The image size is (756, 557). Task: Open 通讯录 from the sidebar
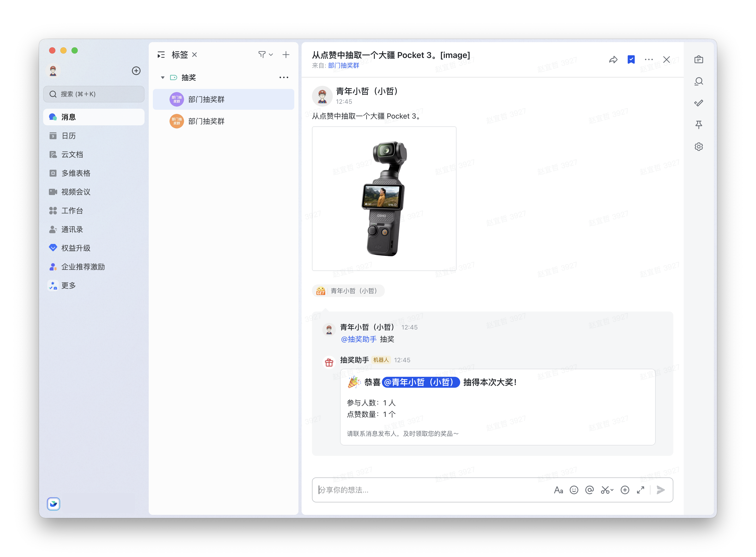pos(72,229)
